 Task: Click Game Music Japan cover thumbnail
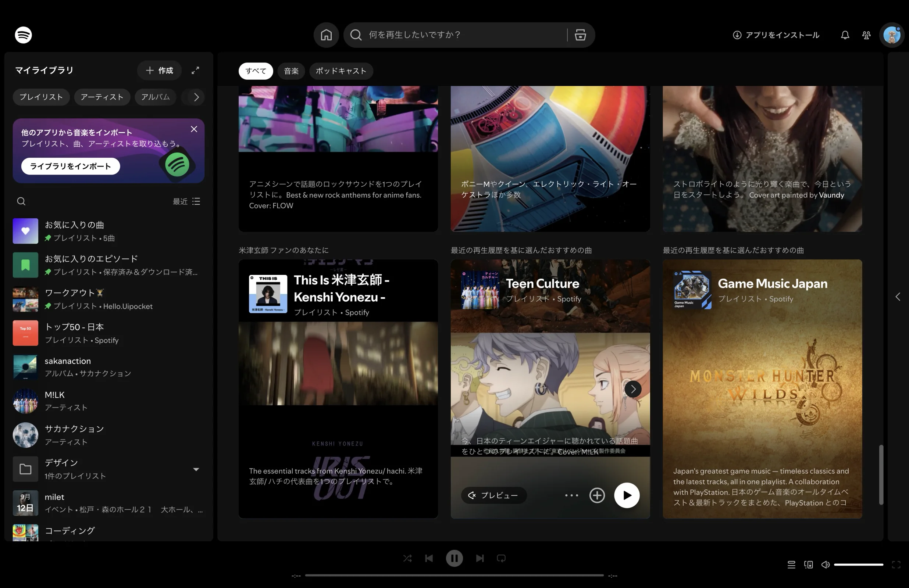[x=692, y=290]
